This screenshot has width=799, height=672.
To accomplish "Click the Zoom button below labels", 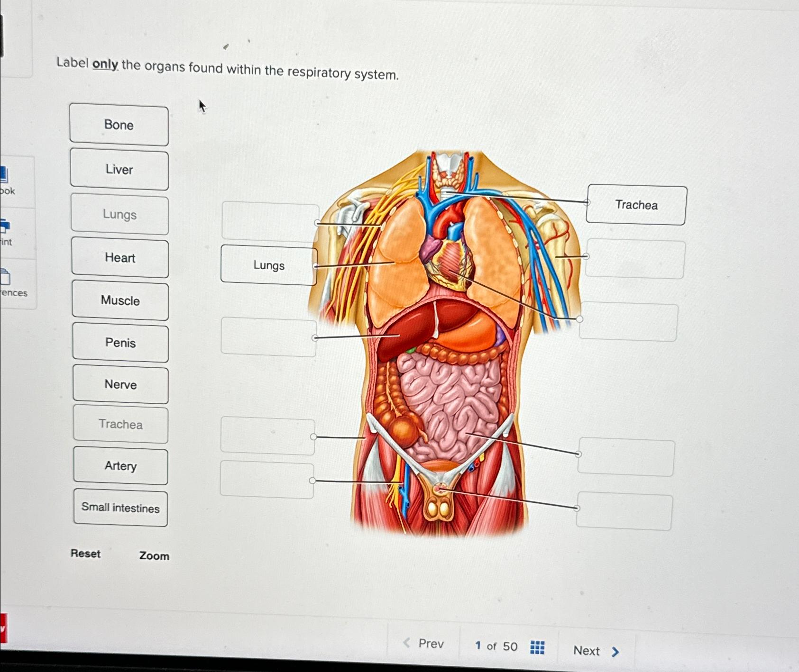I will (x=154, y=555).
